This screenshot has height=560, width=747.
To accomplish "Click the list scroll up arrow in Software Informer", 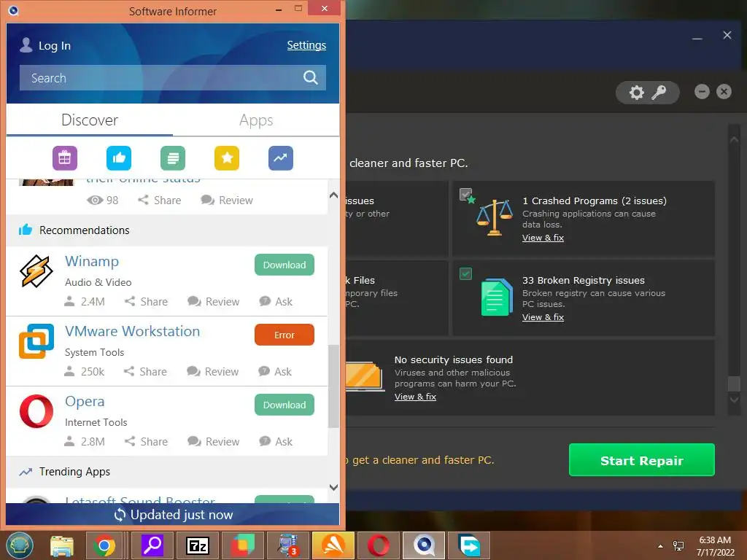I will [x=334, y=195].
